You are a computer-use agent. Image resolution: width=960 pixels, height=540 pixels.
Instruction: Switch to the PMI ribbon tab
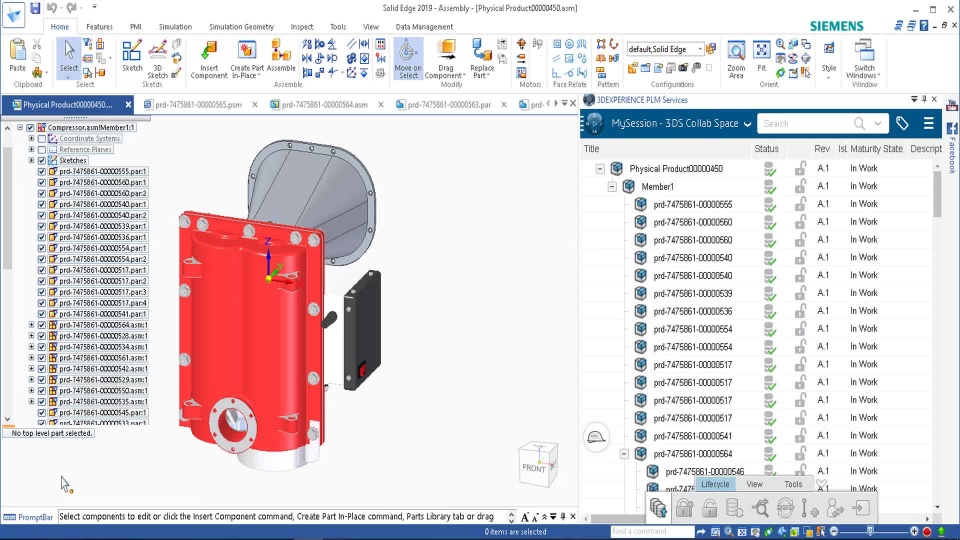pyautogui.click(x=135, y=27)
